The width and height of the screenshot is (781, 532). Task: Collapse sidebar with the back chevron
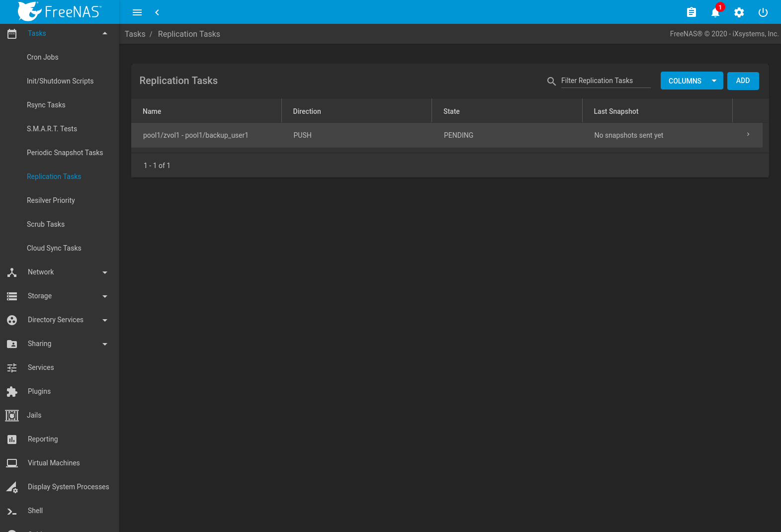(x=157, y=12)
